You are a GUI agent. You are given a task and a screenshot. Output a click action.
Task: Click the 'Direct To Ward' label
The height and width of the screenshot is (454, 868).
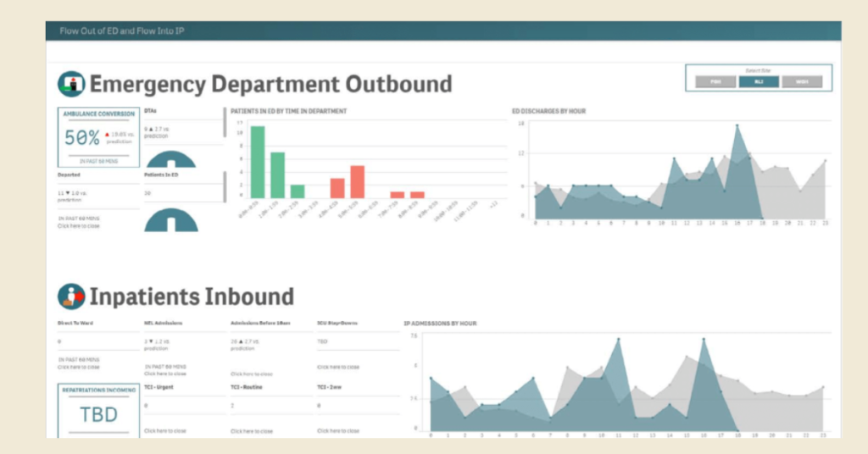(75, 323)
